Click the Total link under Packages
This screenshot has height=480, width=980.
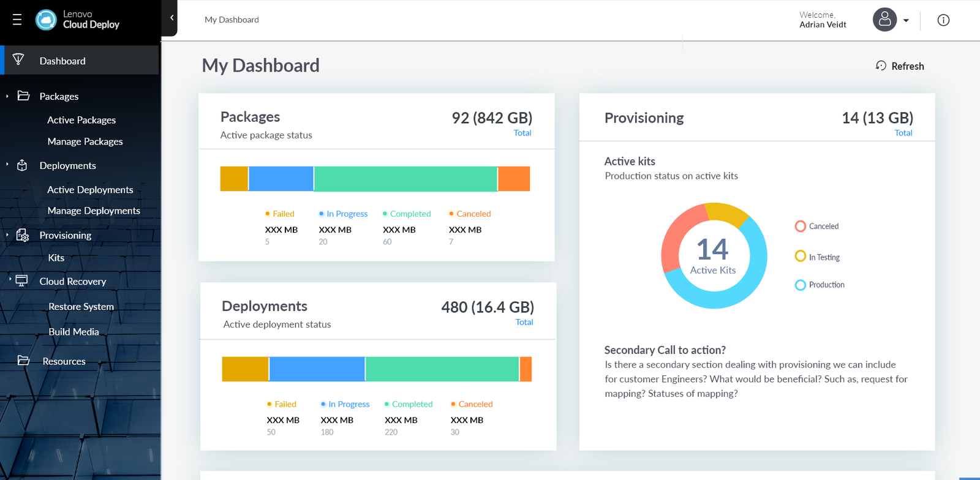522,133
